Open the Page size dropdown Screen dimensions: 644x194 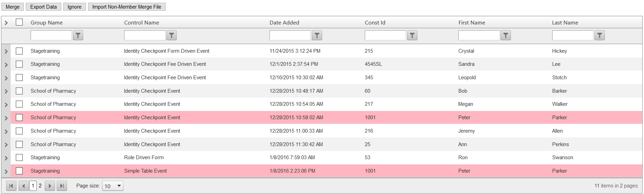tap(113, 186)
